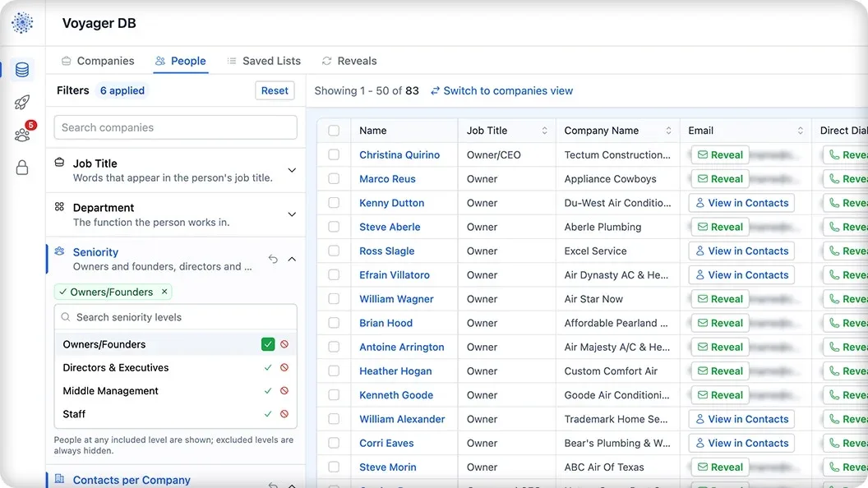Select the William Wagner row checkbox
This screenshot has height=488, width=868.
pos(334,299)
